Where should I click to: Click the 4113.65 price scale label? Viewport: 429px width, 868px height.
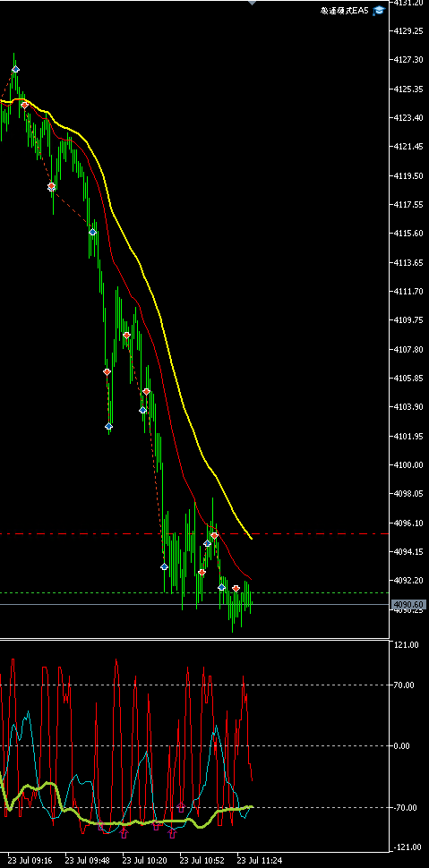(408, 262)
